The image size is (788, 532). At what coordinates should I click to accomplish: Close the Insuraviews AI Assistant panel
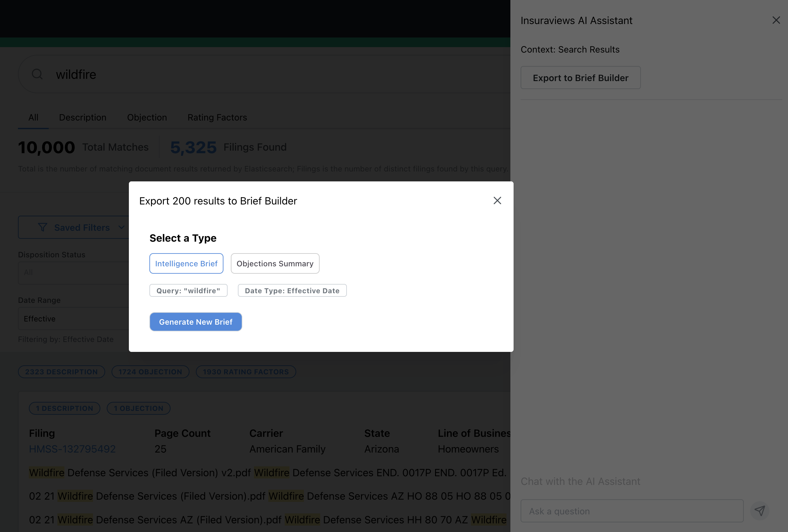tap(776, 20)
